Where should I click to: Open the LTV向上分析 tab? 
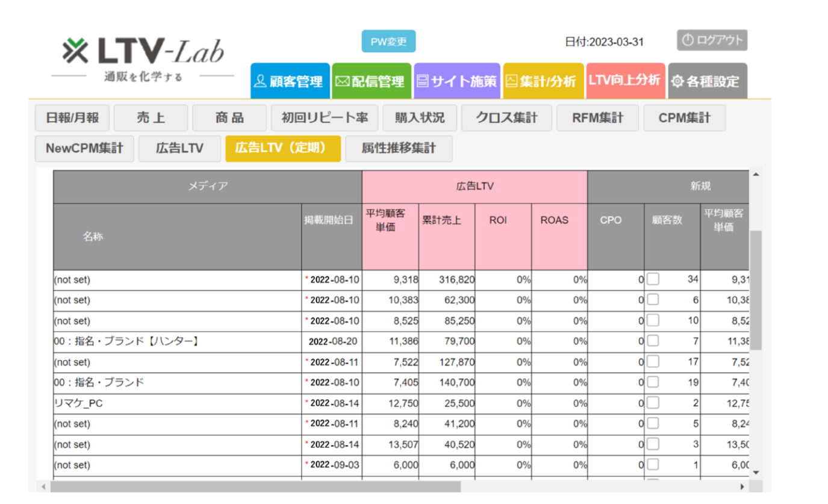625,81
